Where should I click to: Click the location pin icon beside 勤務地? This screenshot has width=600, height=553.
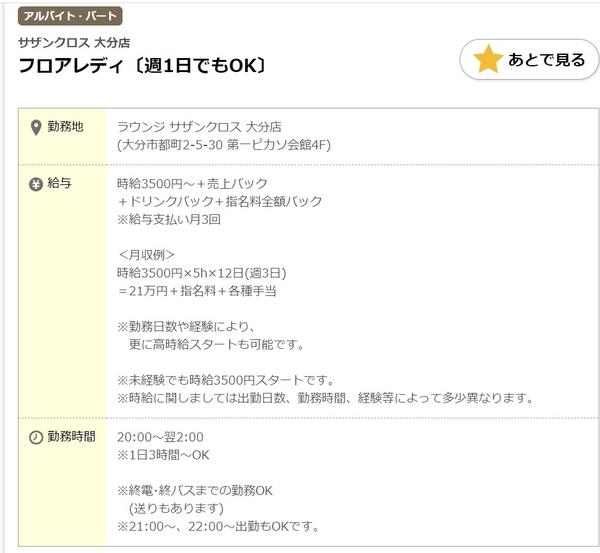tap(36, 128)
